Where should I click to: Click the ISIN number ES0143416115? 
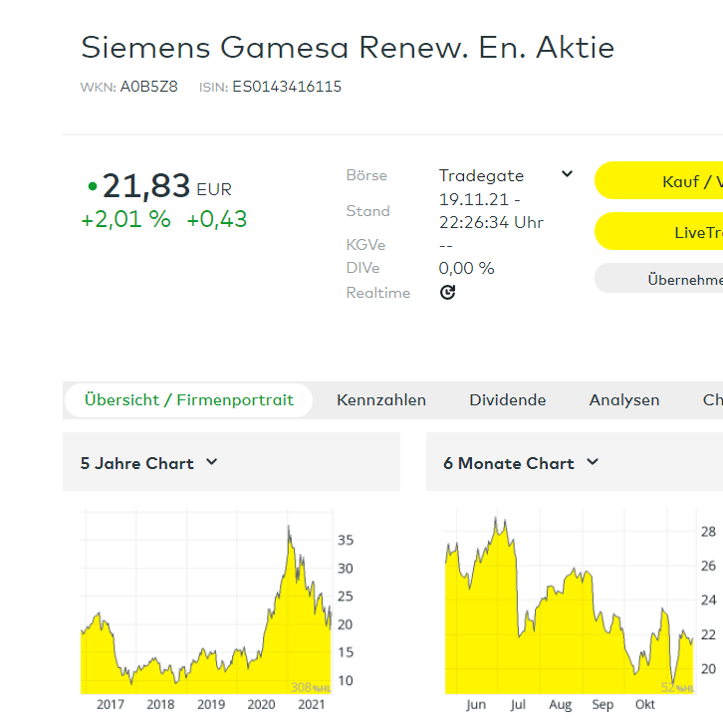(x=287, y=87)
